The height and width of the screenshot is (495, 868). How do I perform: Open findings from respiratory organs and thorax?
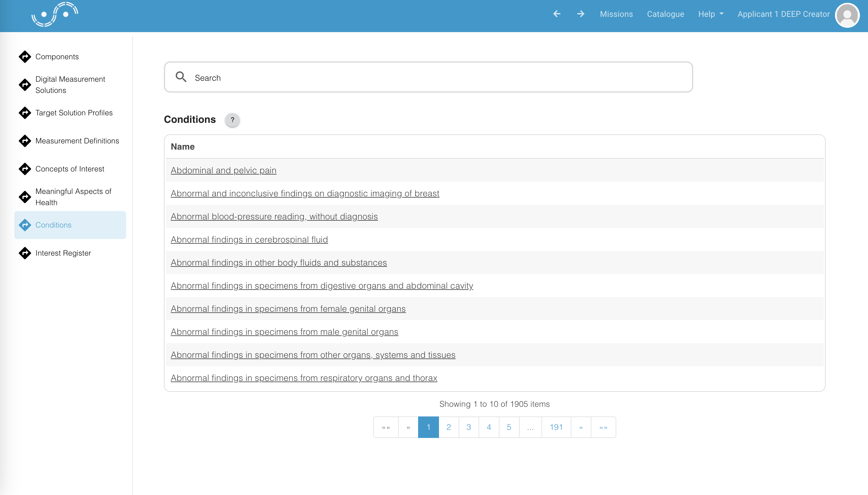(x=304, y=378)
